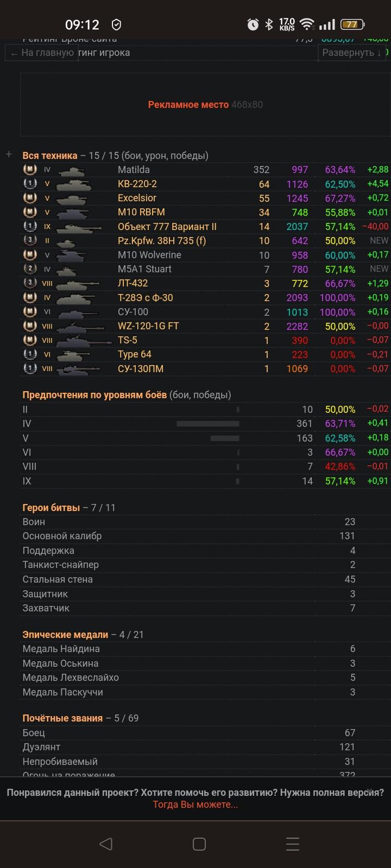391x868 pixels.
Task: Tap the Медаль Паскуччи row
Action: [x=205, y=692]
